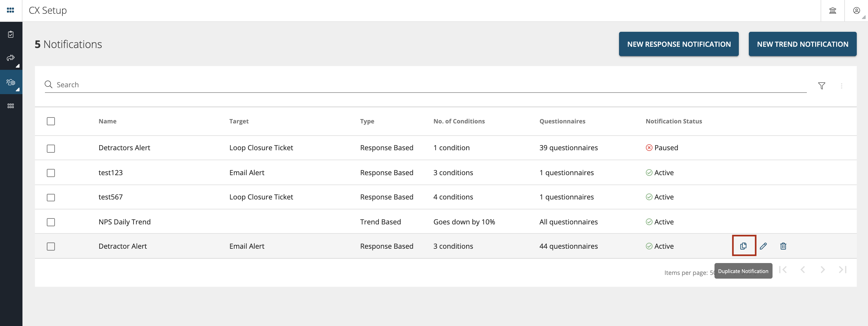Click '39 questionnaires' cell

(568, 148)
